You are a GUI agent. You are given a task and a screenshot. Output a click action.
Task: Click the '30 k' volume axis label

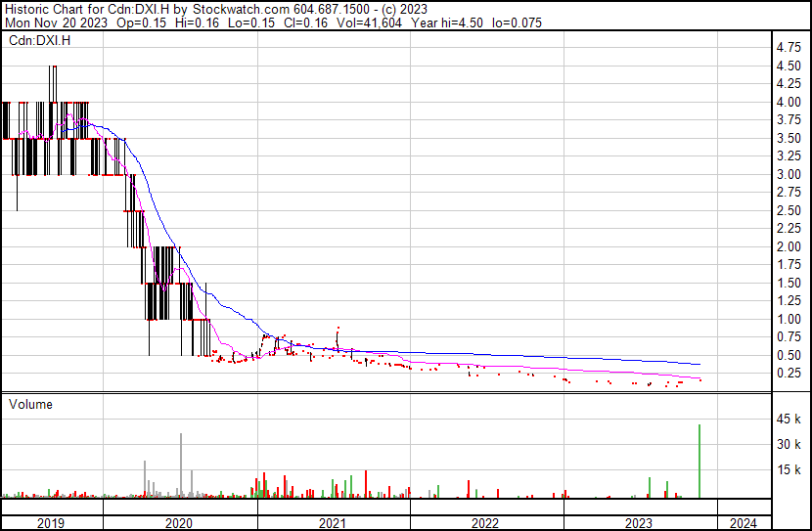click(789, 444)
